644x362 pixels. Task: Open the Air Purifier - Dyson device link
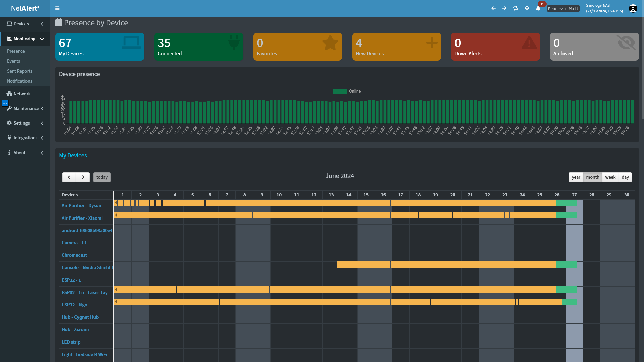click(x=81, y=205)
